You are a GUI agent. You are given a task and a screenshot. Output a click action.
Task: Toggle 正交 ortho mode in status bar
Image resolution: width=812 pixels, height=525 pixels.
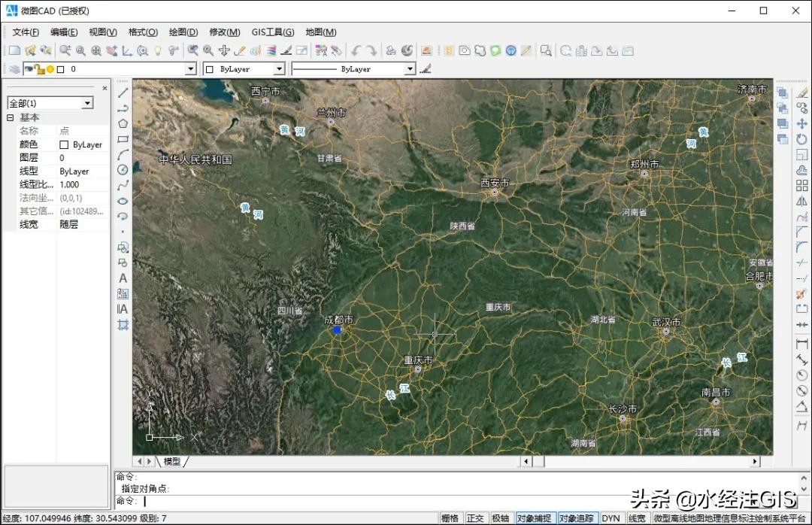pos(475,518)
